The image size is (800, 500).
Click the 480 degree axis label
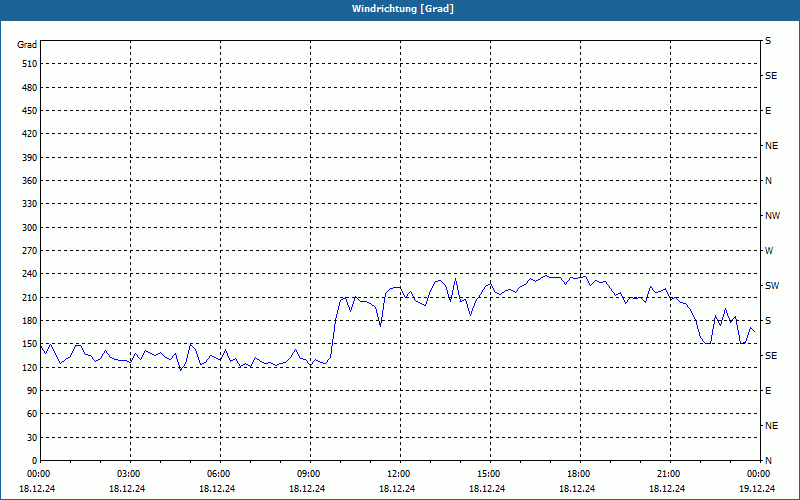pos(30,88)
